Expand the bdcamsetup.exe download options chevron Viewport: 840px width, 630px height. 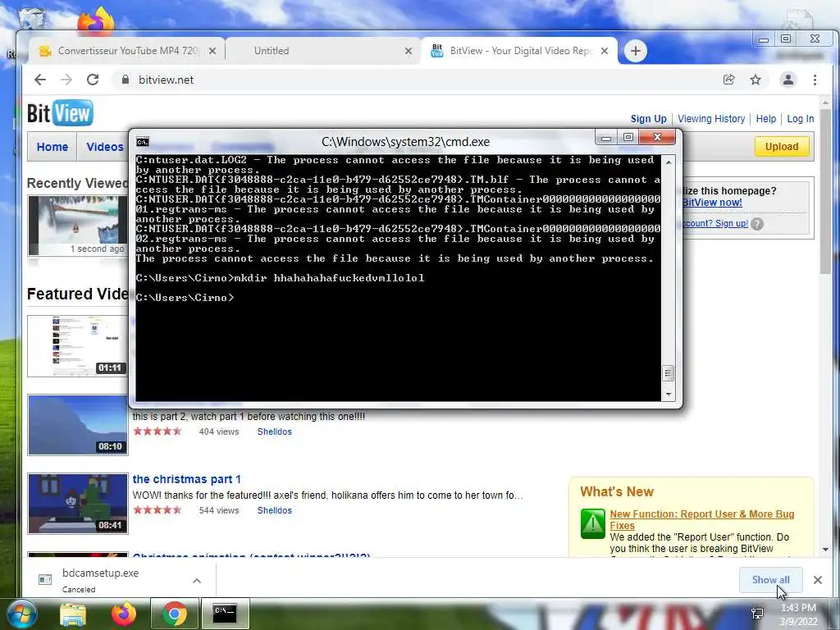[197, 580]
